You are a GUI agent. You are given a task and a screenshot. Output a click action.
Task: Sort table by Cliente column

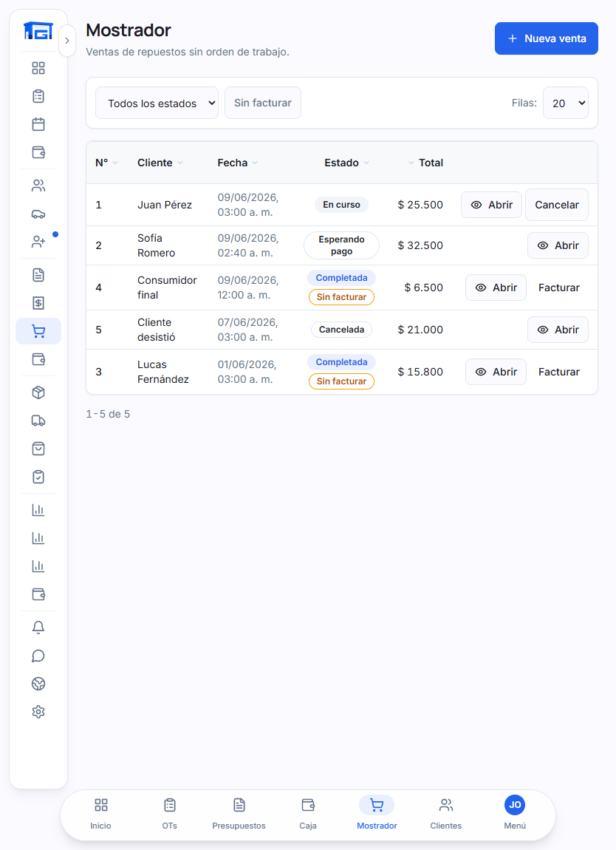[160, 163]
